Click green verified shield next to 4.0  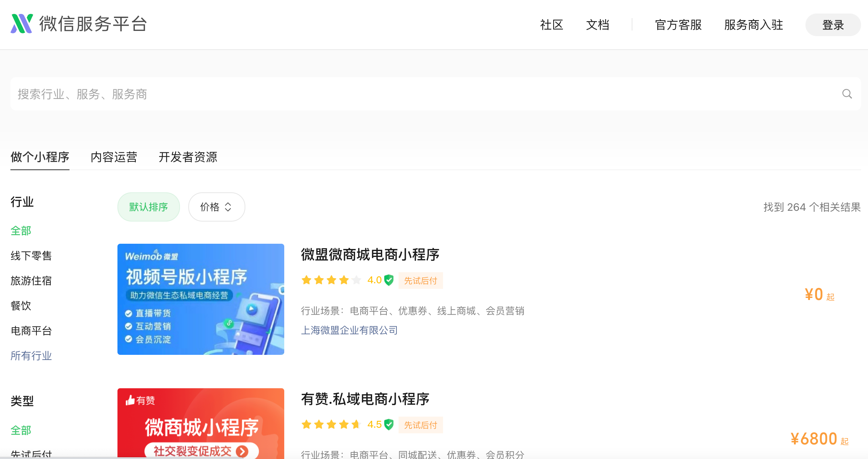(x=389, y=280)
